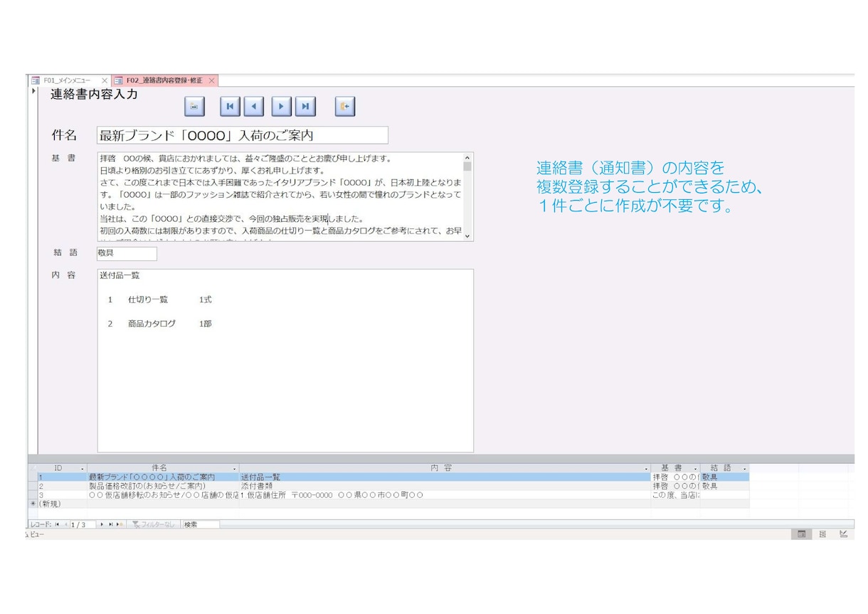The height and width of the screenshot is (614, 868).
Task: Click first-record arrow in bottom record navigator
Action: [57, 524]
